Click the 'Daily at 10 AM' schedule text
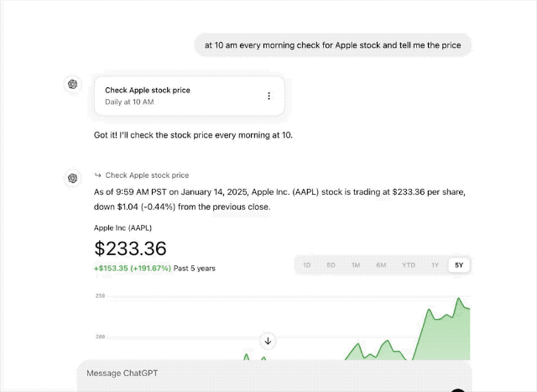Image resolution: width=537 pixels, height=392 pixels. click(129, 102)
